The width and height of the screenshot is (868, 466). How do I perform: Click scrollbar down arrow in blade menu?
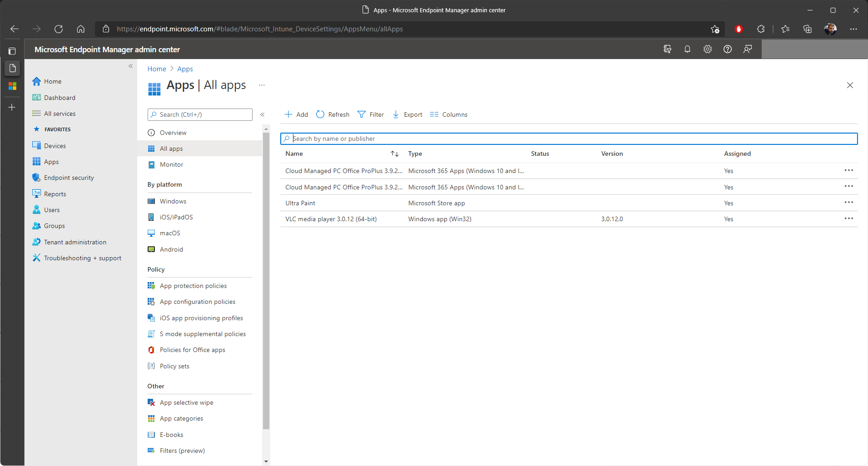[266, 461]
